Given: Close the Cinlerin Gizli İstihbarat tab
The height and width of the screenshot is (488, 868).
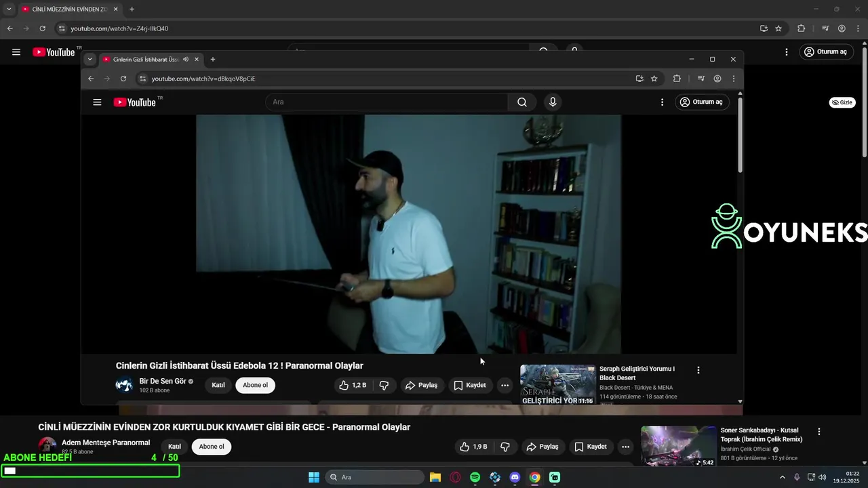Looking at the screenshot, I should point(197,60).
